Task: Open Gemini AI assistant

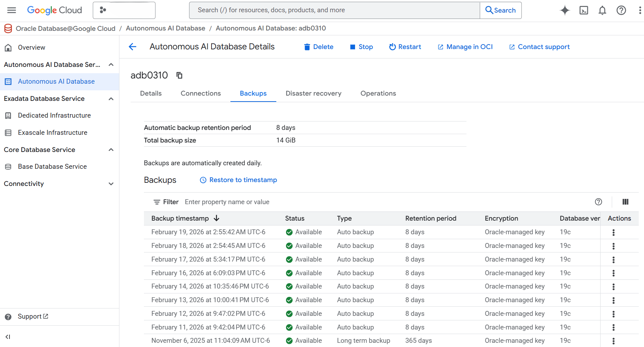Action: pos(565,10)
